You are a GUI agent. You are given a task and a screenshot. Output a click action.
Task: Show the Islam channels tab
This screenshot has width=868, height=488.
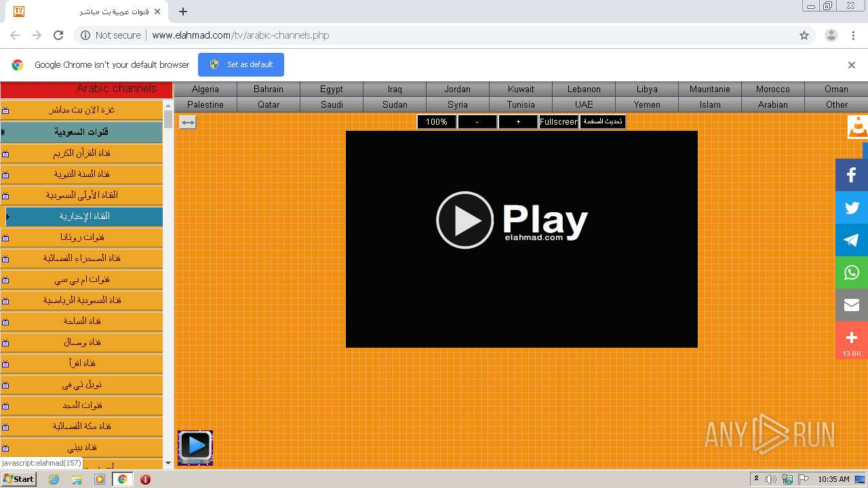click(x=710, y=104)
